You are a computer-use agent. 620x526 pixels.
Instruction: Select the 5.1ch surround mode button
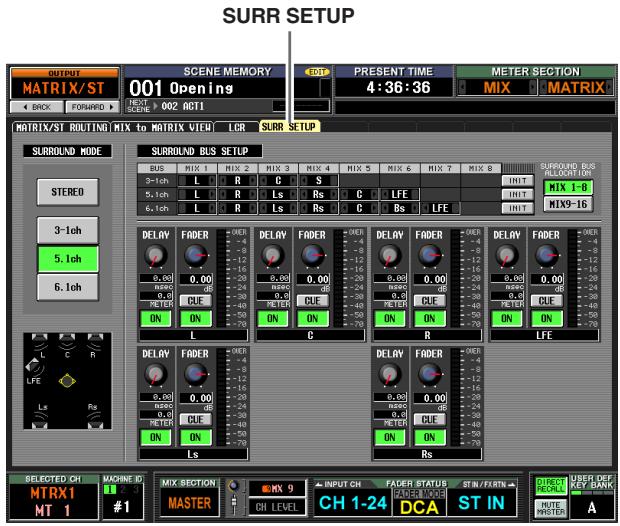click(x=68, y=259)
